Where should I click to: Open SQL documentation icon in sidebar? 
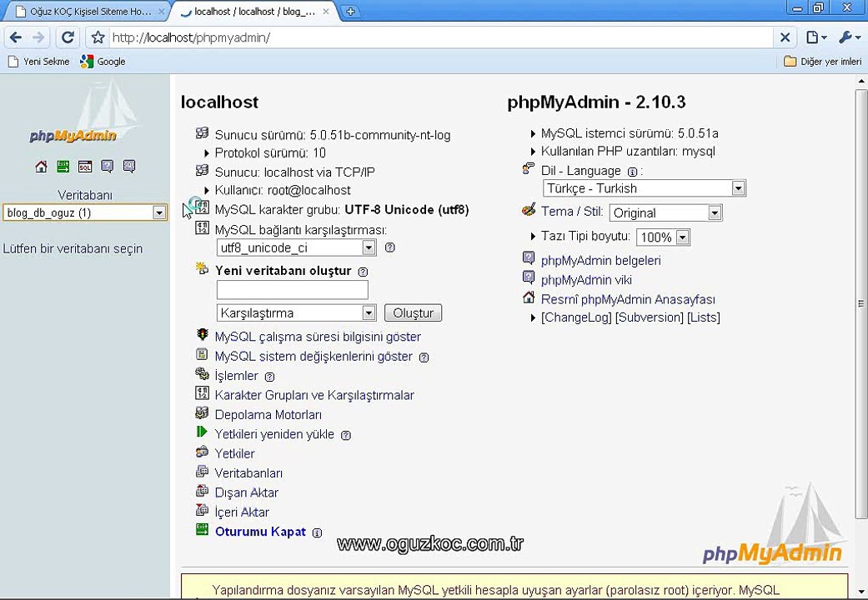129,167
